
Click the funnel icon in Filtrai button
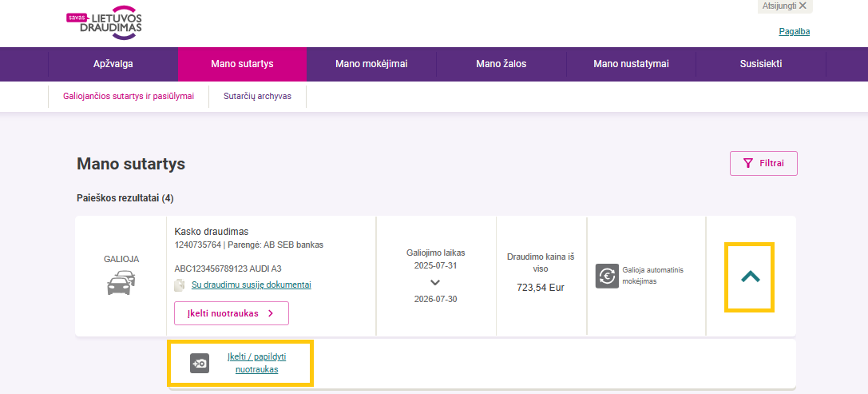748,163
